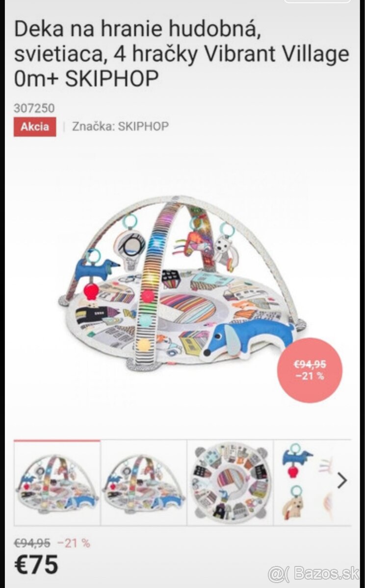This screenshot has width=365, height=588.
Task: Open the first play mat thumbnail
Action: [57, 483]
